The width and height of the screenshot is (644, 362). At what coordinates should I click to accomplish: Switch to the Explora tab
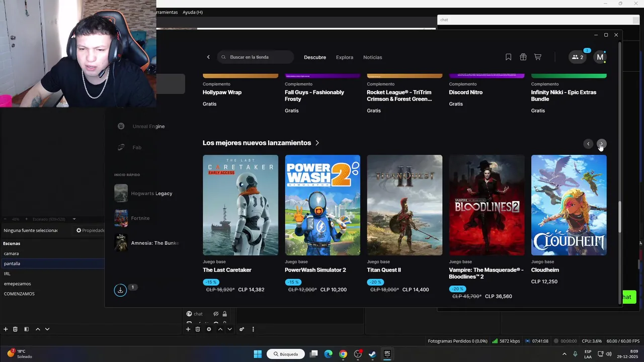point(345,57)
